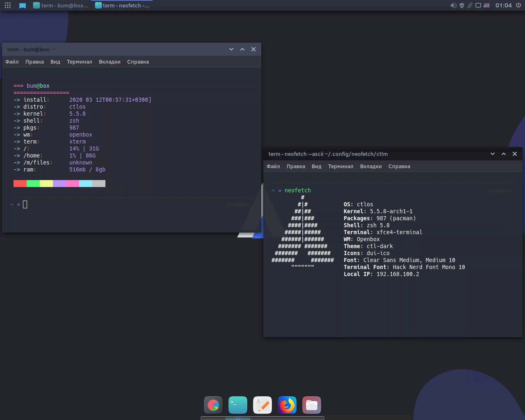Click the cyan color block in bum@box terminal
Screen dimensions: 525x420
coord(86,183)
